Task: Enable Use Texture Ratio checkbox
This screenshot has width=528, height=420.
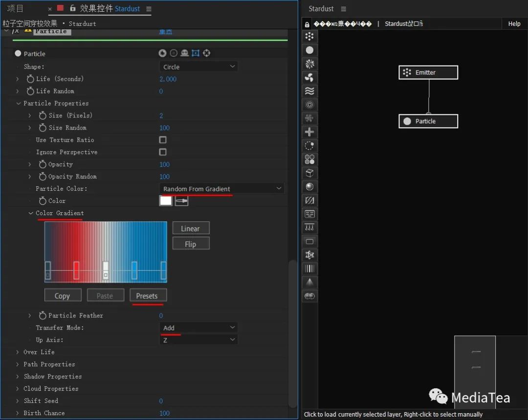Action: [x=163, y=140]
